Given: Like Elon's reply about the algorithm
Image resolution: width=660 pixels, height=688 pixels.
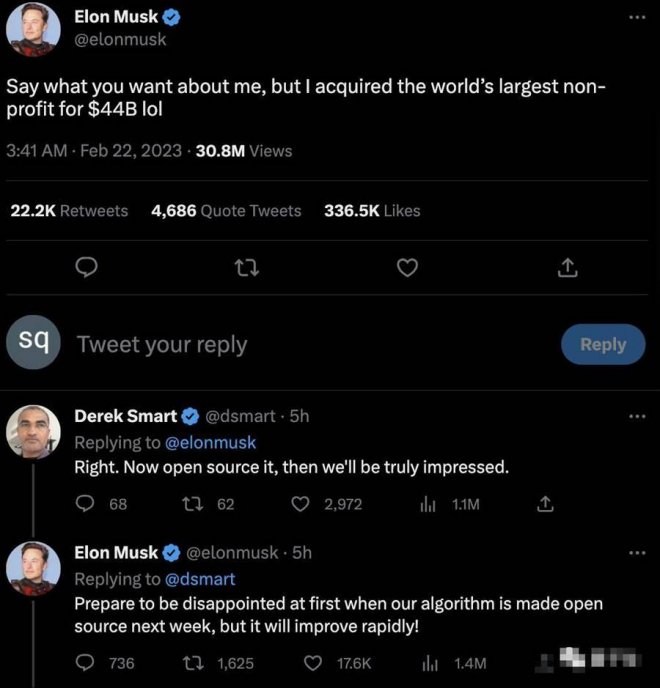Looking at the screenshot, I should (x=314, y=662).
